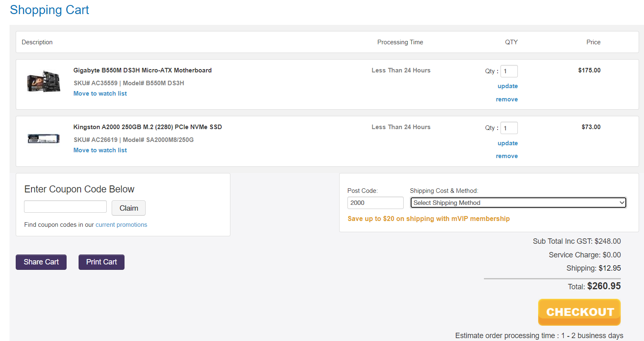644x341 pixels.
Task: Select the Sub Total Inc GST line
Action: (x=577, y=241)
